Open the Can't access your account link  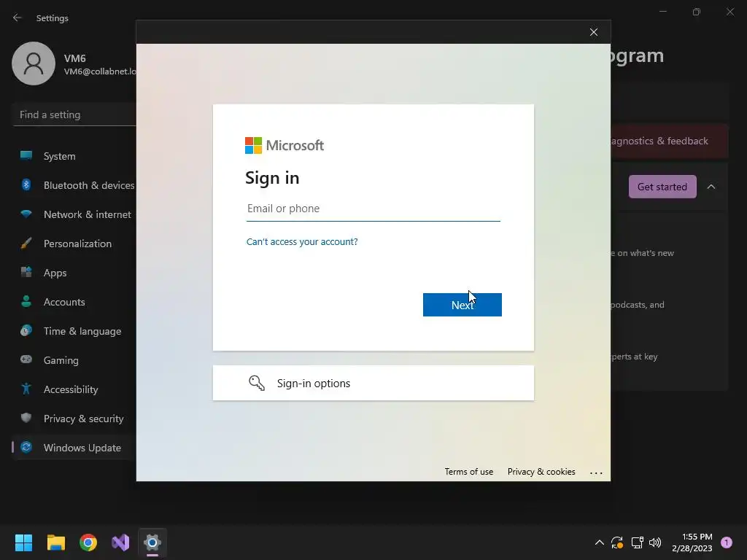(x=302, y=242)
